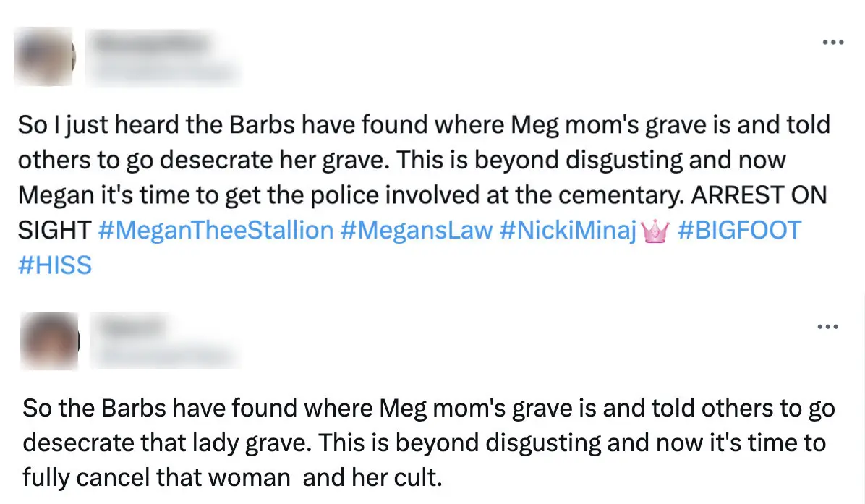Viewport: 865px width, 504px height.
Task: Click the second tweet author's profile picture
Action: tap(49, 341)
